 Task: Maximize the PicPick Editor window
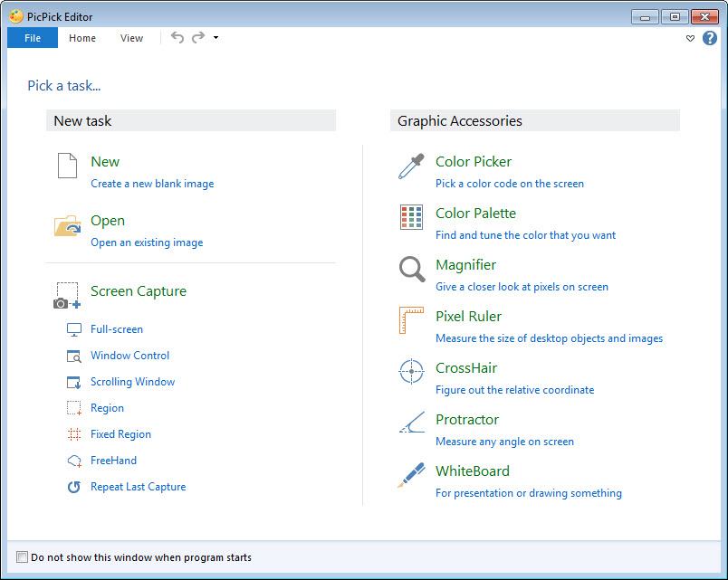[x=675, y=17]
